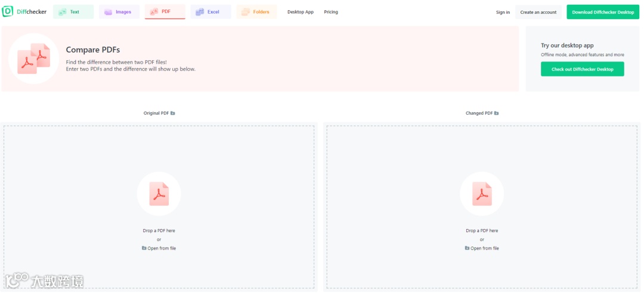Click the folder icon beside Original PDF
Viewport: 644px width, 293px height.
(x=173, y=113)
